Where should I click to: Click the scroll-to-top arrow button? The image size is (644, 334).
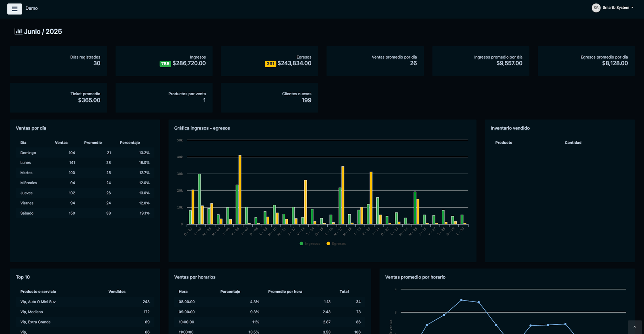coord(635,327)
